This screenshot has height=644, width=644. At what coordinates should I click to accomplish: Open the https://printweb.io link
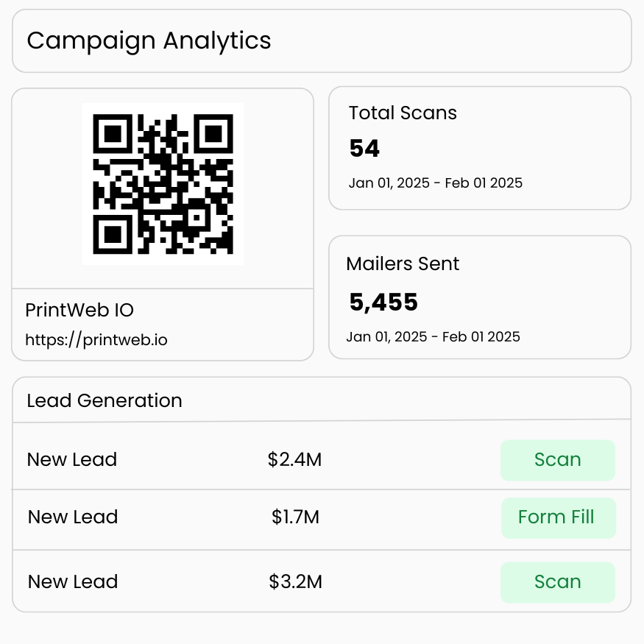coord(96,340)
